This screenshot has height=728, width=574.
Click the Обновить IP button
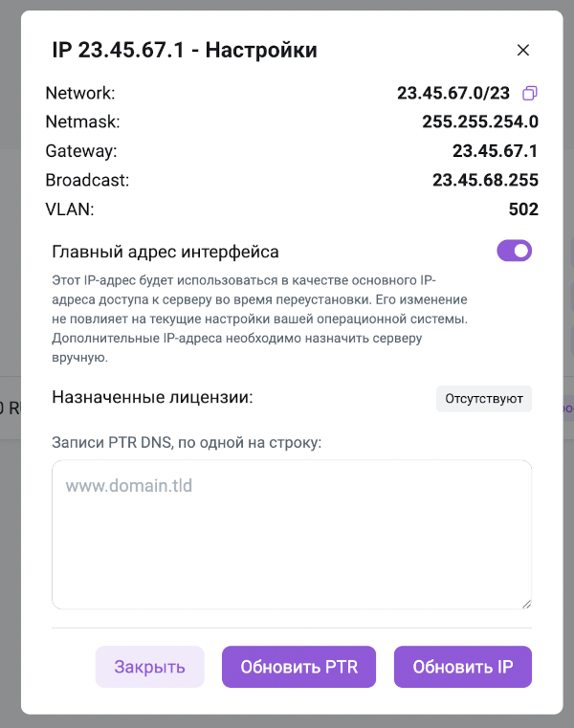tap(463, 667)
